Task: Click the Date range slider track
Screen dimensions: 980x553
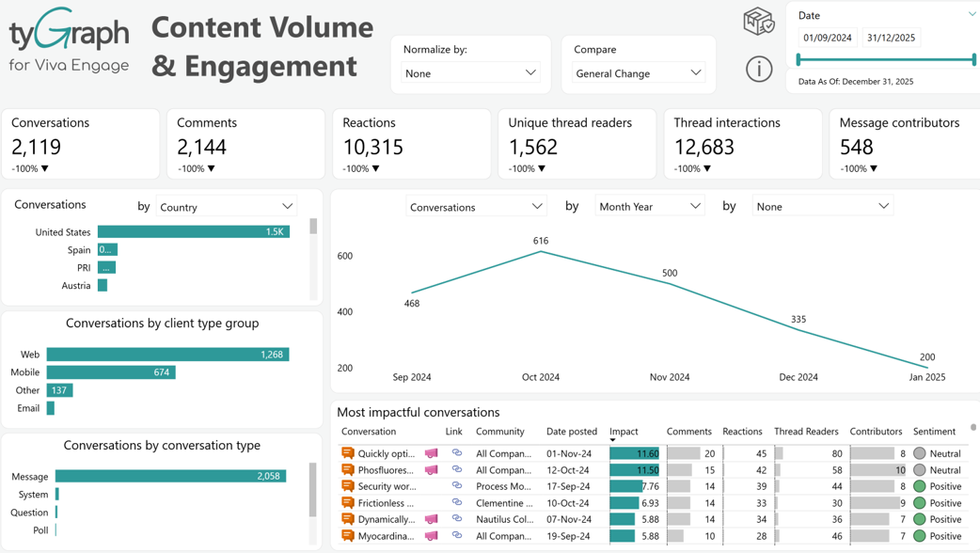Action: click(886, 59)
